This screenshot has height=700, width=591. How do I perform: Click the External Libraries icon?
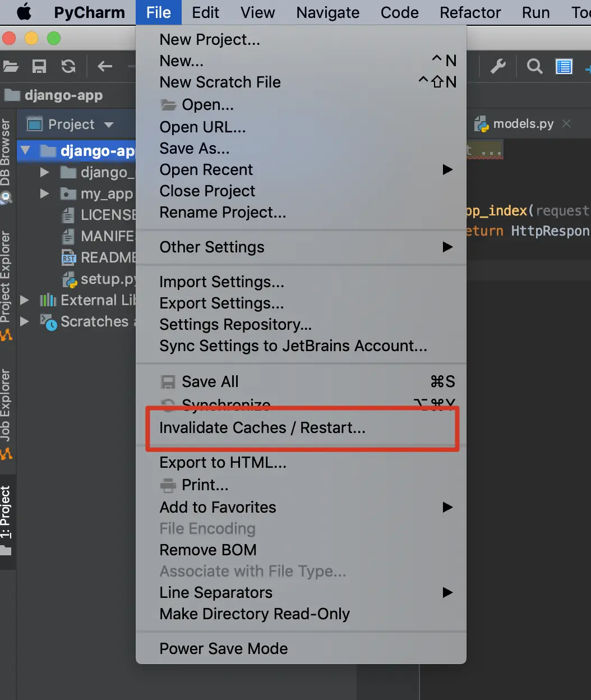[x=48, y=300]
